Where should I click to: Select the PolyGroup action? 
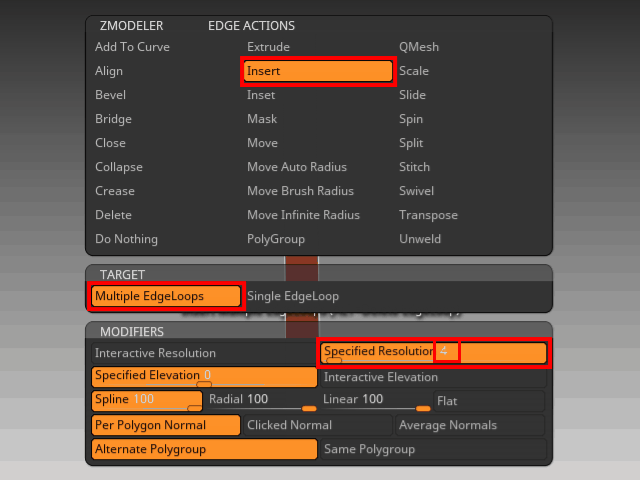coord(276,239)
